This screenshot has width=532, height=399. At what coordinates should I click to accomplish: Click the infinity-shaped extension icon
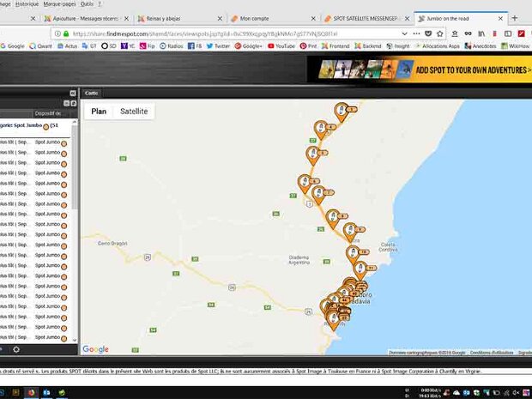tap(468, 33)
